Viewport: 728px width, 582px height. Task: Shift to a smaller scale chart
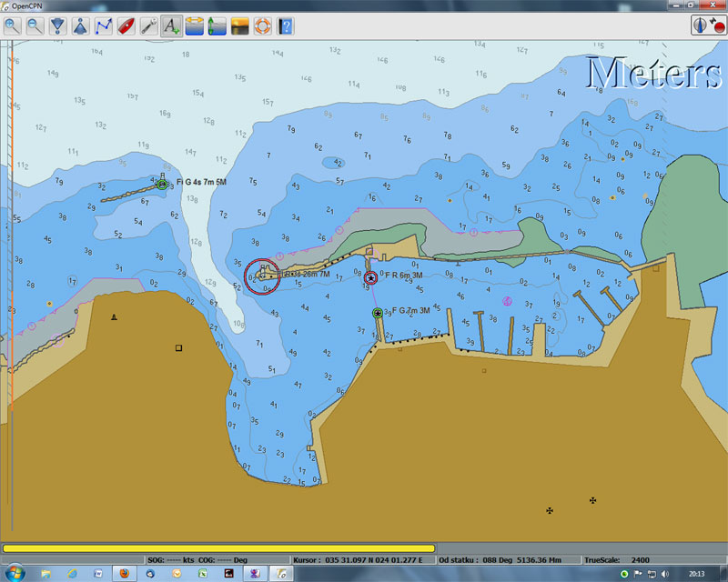81,25
